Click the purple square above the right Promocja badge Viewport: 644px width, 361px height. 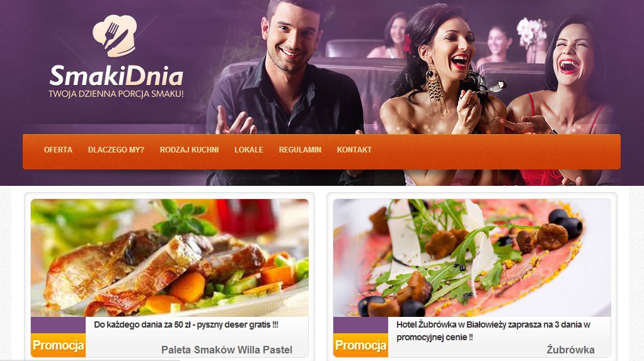click(360, 325)
